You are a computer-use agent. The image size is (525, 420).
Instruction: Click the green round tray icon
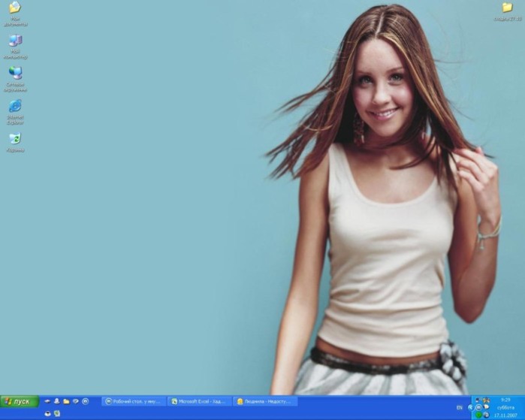pos(478,415)
